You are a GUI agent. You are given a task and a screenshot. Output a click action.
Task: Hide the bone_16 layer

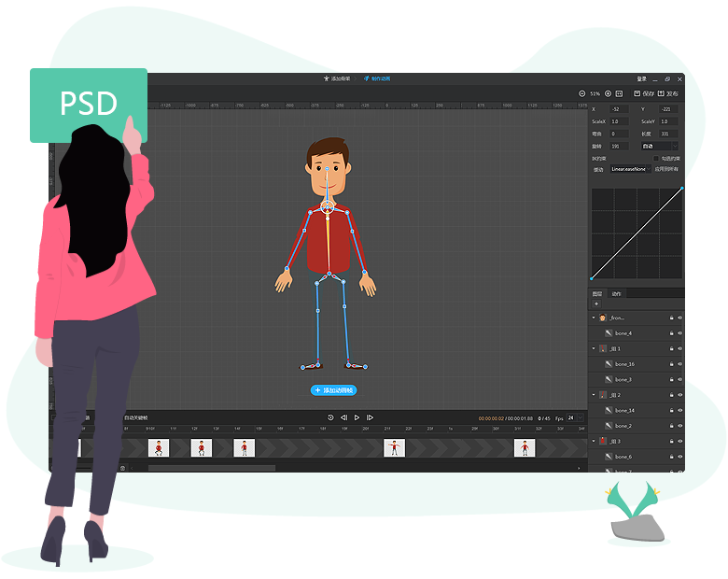(x=680, y=364)
